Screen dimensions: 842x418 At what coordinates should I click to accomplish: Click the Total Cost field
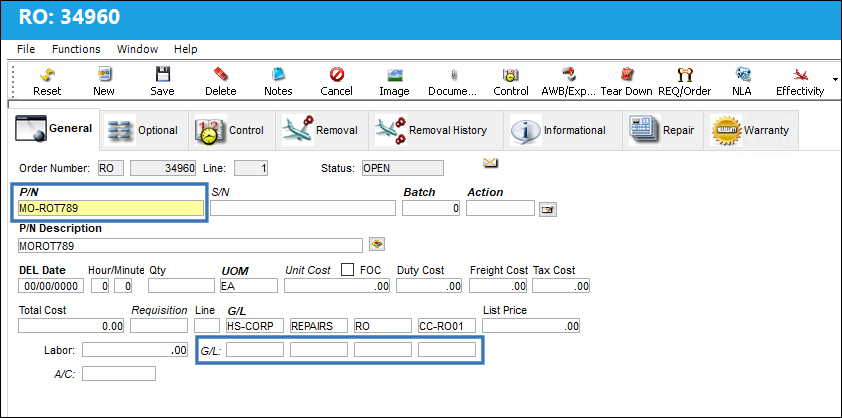[x=71, y=326]
